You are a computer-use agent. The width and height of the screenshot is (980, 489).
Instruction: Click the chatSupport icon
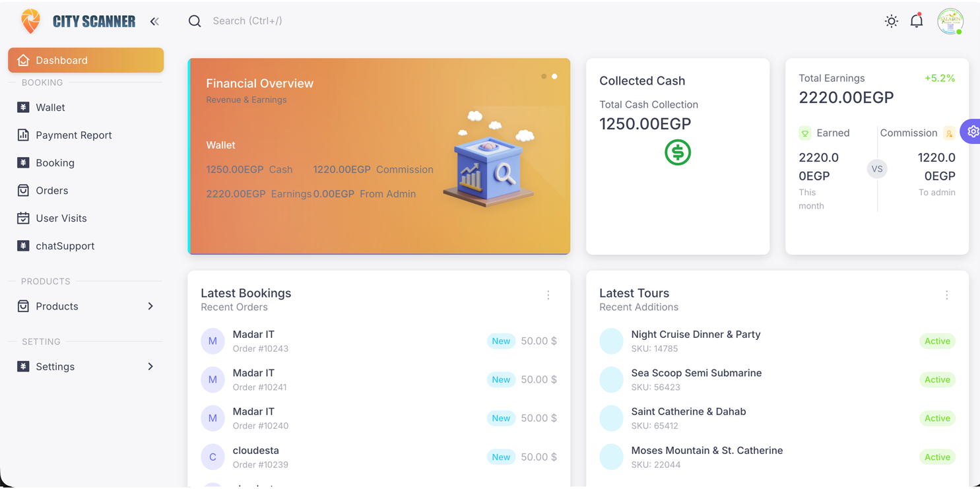pyautogui.click(x=22, y=245)
